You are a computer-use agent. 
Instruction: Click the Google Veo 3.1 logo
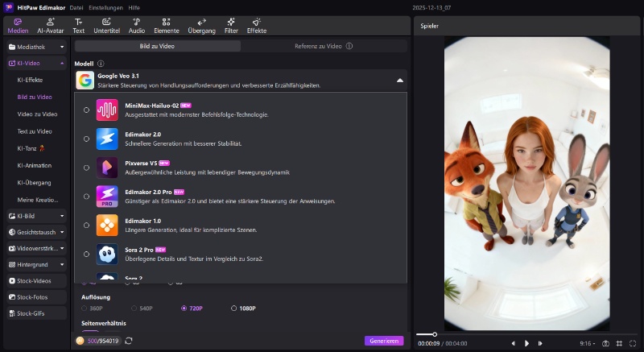click(x=85, y=81)
